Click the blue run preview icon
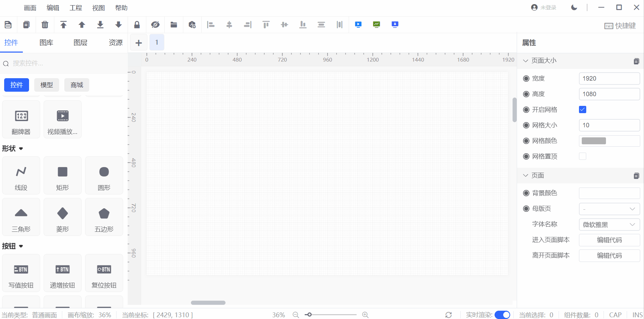Image resolution: width=644 pixels, height=319 pixels. point(358,25)
